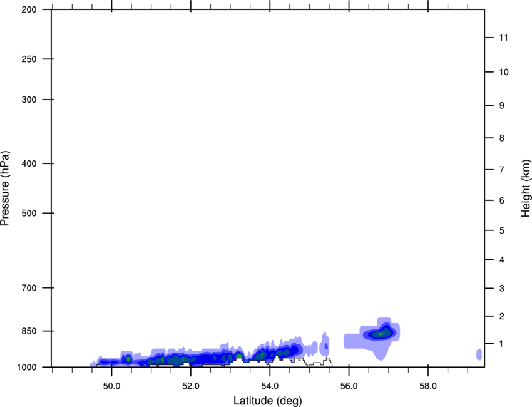Click pressure tick label '250'
Image resolution: width=532 pixels, height=407 pixels.
tap(29, 59)
